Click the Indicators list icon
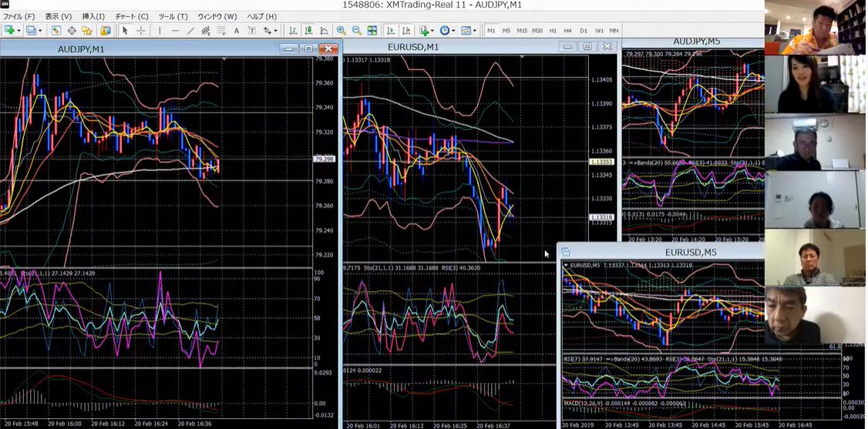 [425, 30]
